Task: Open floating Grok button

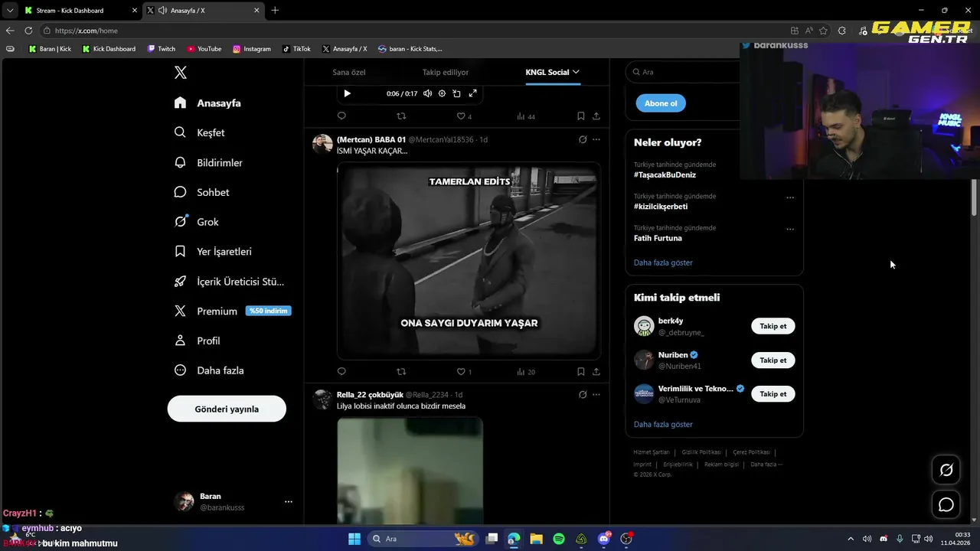Action: point(946,470)
